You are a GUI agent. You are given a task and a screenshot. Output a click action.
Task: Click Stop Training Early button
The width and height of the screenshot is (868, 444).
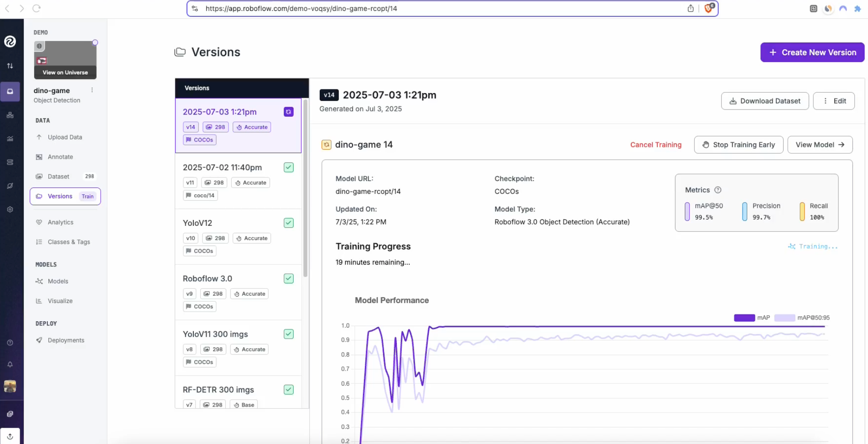(738, 145)
